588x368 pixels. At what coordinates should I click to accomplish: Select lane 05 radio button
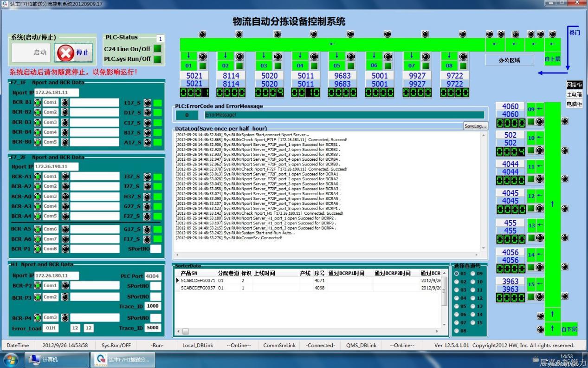457,307
